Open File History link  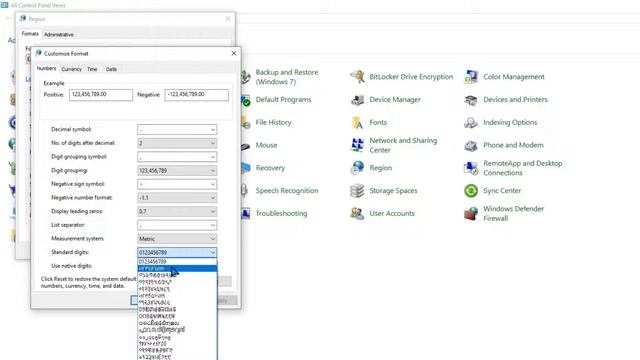point(273,122)
